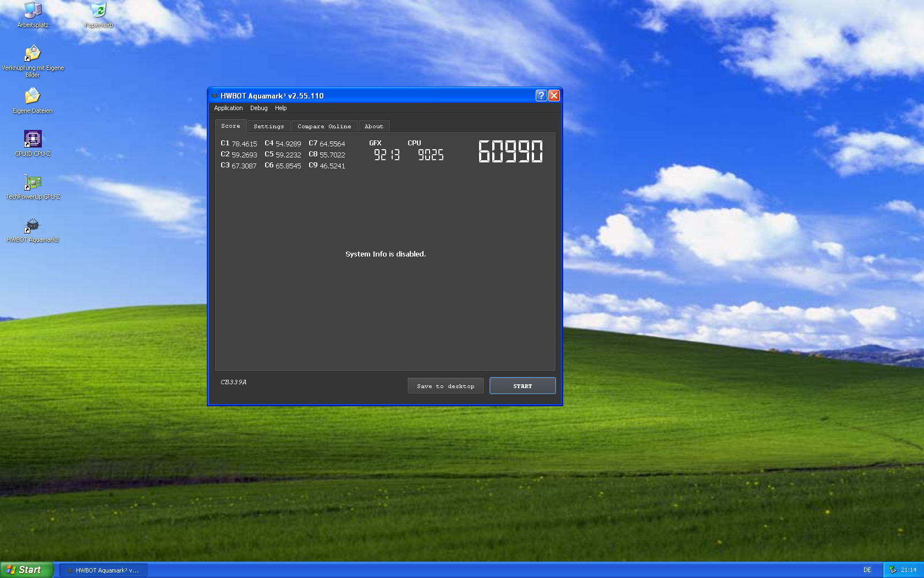Select the Papierkorb recycle bin icon
Screen dimensions: 924x578
99,15
